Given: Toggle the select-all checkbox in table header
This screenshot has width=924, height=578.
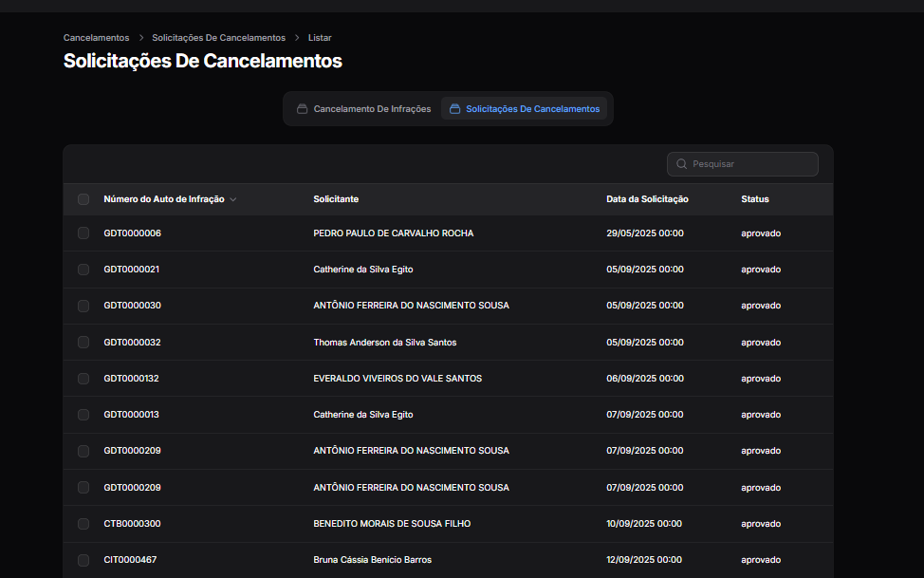Looking at the screenshot, I should coord(83,199).
